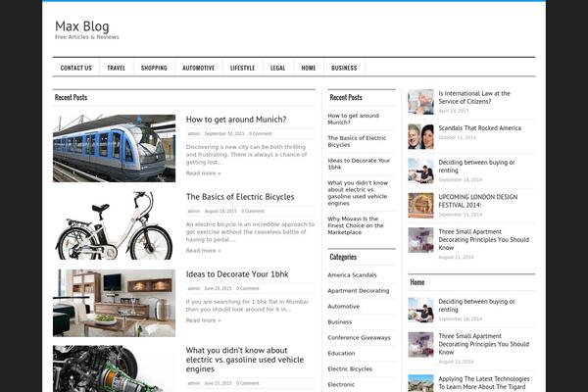Click Home section Three Small Apartment thumbnail

(x=420, y=345)
